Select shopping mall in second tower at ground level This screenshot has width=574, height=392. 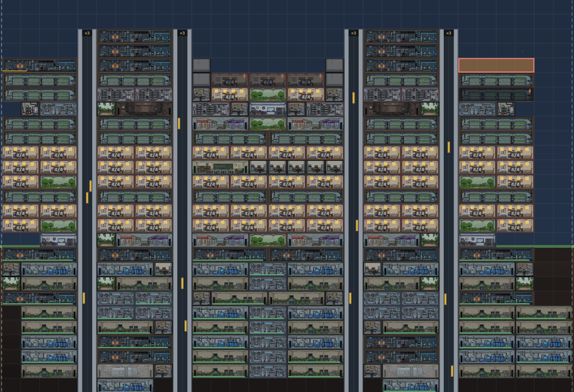[144, 240]
